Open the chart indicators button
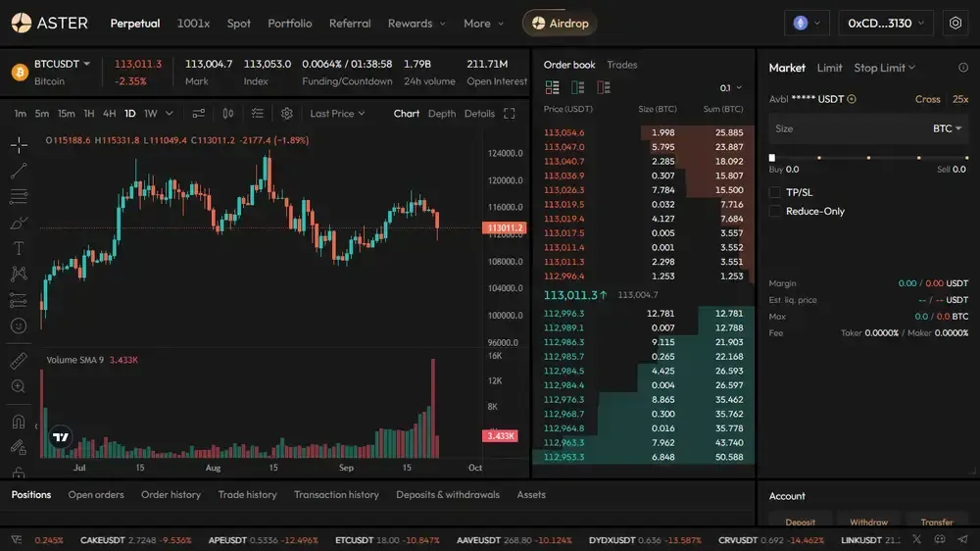The image size is (980, 551). [x=258, y=113]
